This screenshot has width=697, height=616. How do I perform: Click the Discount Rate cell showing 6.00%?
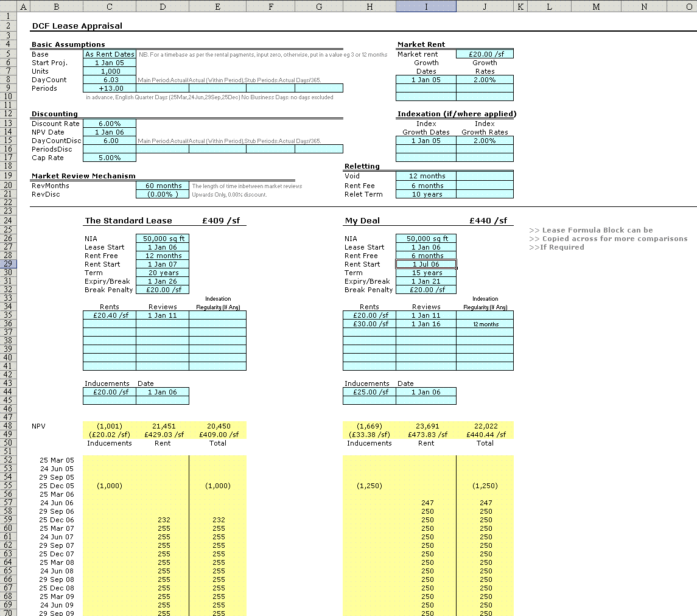click(110, 124)
